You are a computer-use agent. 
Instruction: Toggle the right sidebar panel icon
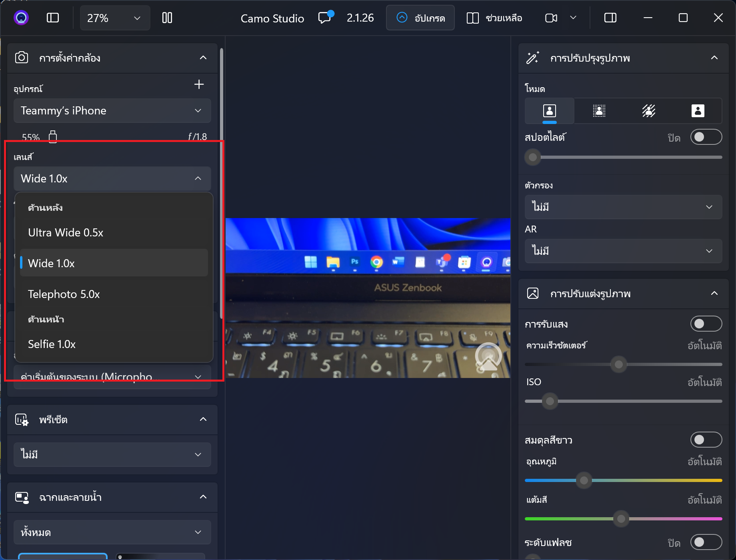[610, 18]
